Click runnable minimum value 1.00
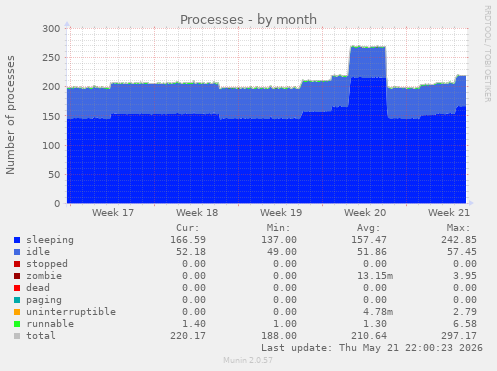This screenshot has width=497, height=371. 285,324
